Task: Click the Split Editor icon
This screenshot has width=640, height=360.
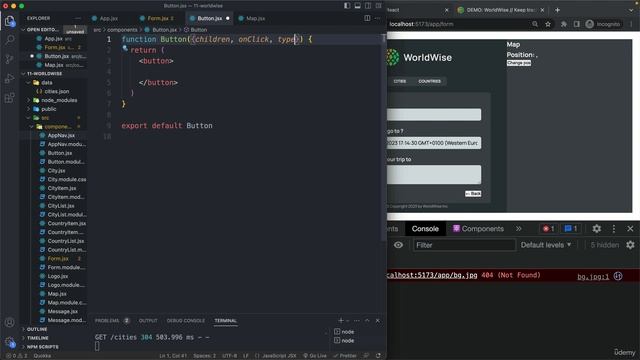Action: coord(367,18)
